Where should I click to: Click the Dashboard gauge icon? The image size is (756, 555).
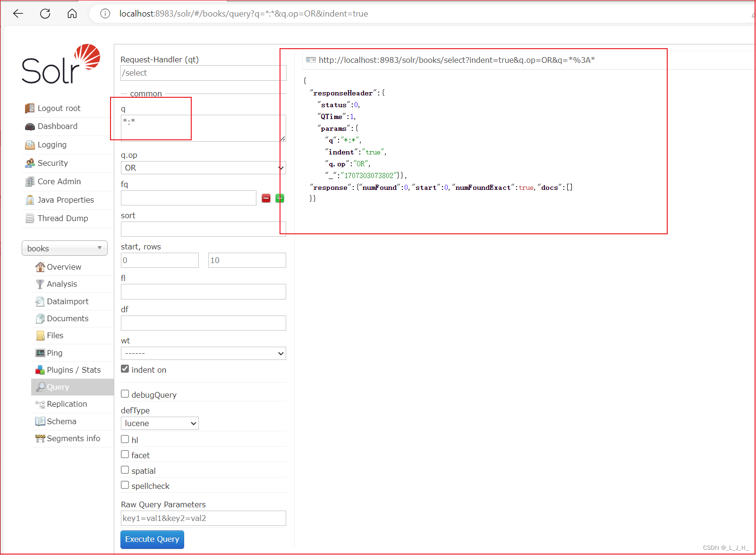tap(30, 127)
